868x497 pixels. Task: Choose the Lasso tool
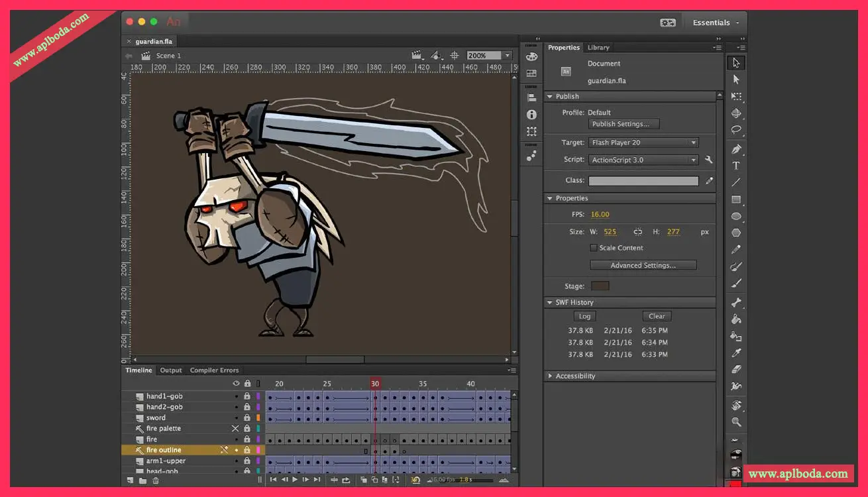tap(735, 130)
